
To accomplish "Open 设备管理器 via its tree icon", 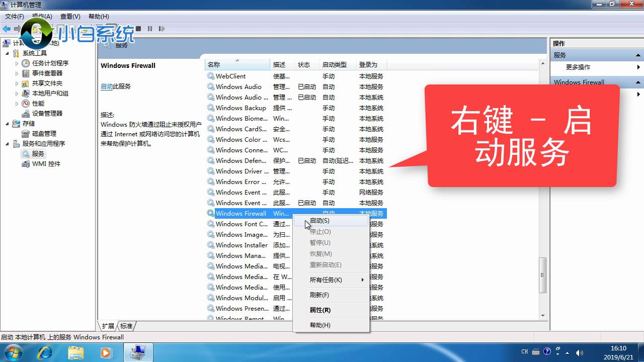I will (26, 114).
